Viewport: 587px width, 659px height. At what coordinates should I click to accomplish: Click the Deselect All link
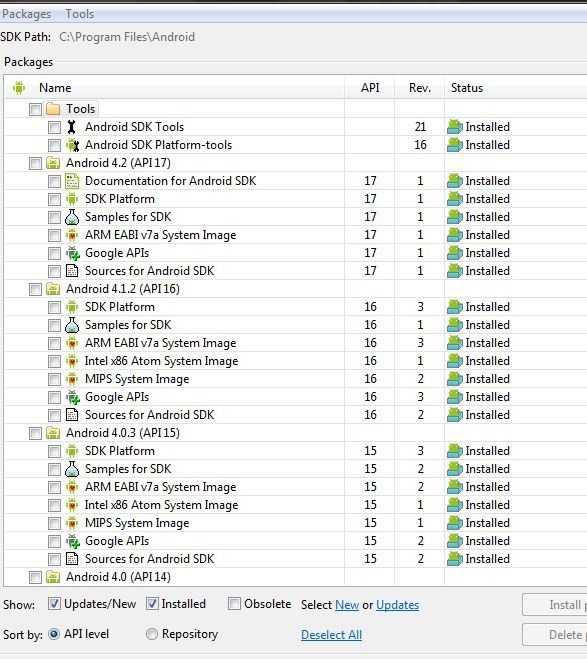pyautogui.click(x=332, y=635)
